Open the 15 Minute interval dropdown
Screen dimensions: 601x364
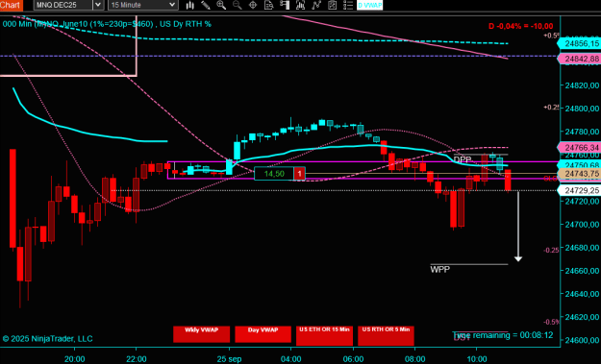pyautogui.click(x=142, y=5)
